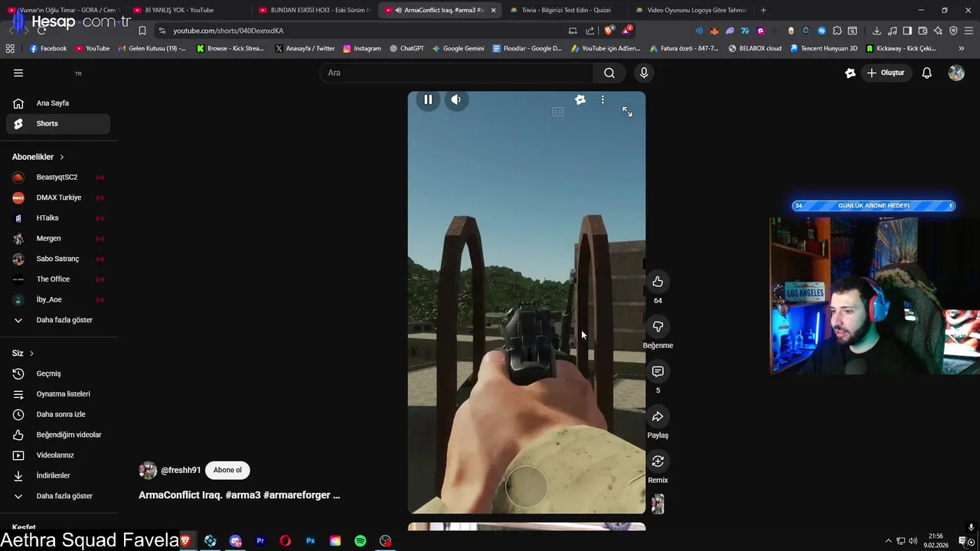Open Daha sonra izle list

(58, 414)
